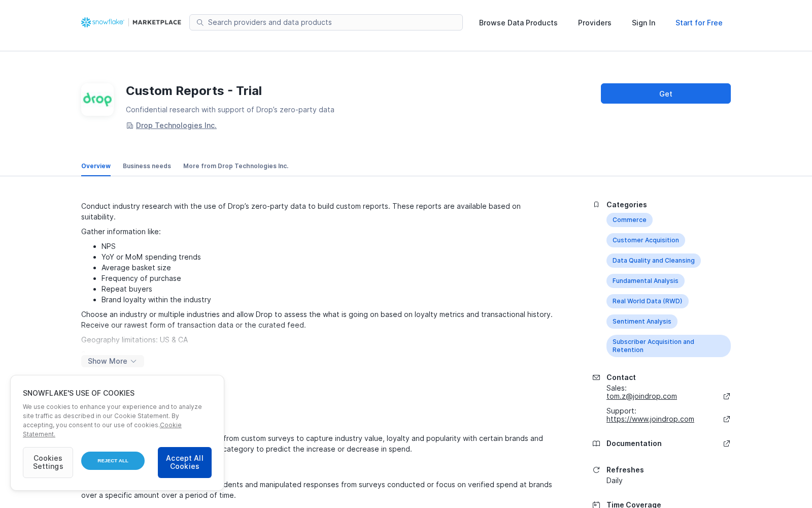Click Accept All Cookies button
Viewport: 812px width, 508px height.
point(185,462)
